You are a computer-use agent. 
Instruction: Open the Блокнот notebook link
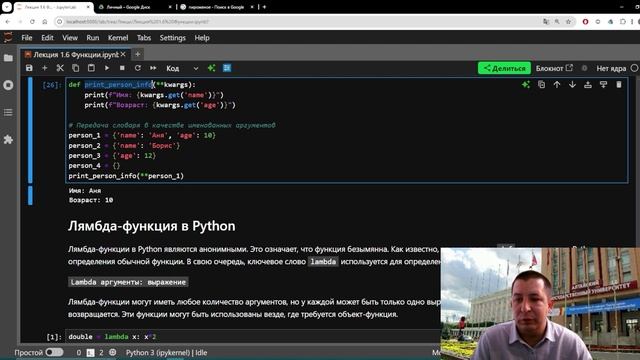[554, 68]
